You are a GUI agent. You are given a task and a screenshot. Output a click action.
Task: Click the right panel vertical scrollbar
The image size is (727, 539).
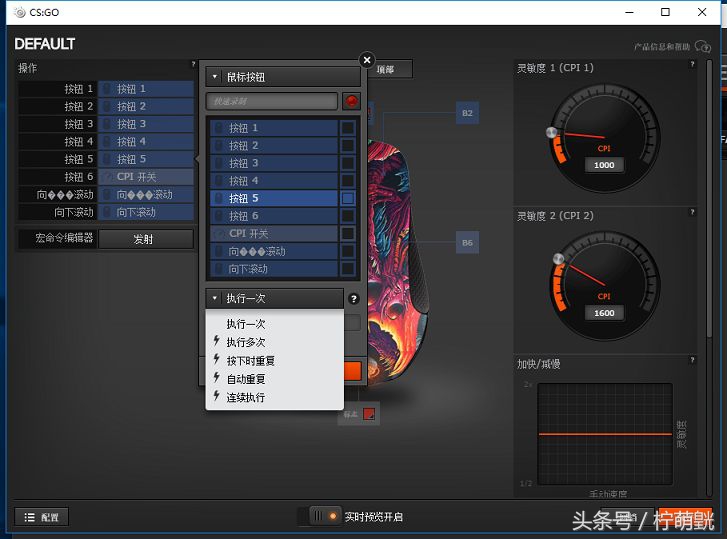coord(708,199)
